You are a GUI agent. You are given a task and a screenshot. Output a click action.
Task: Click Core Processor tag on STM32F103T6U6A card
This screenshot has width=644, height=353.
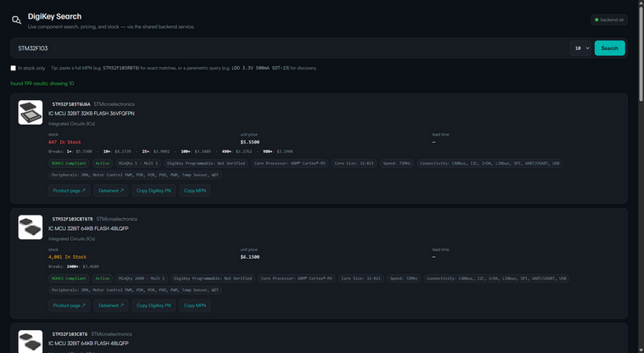[x=290, y=163]
